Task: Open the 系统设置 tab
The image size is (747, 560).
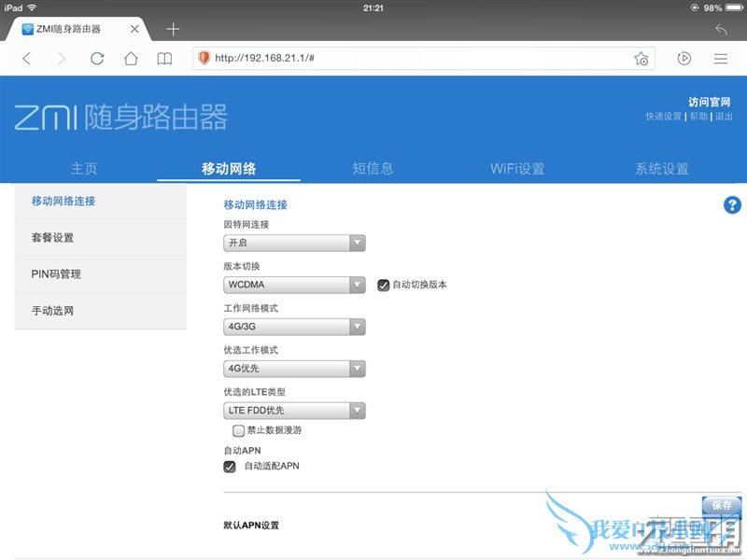Action: tap(662, 169)
